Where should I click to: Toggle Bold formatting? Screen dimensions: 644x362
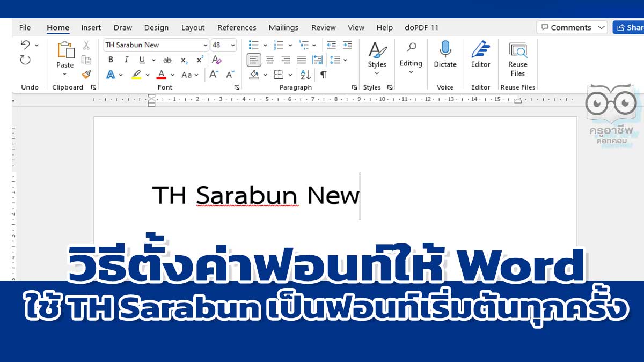pos(111,60)
